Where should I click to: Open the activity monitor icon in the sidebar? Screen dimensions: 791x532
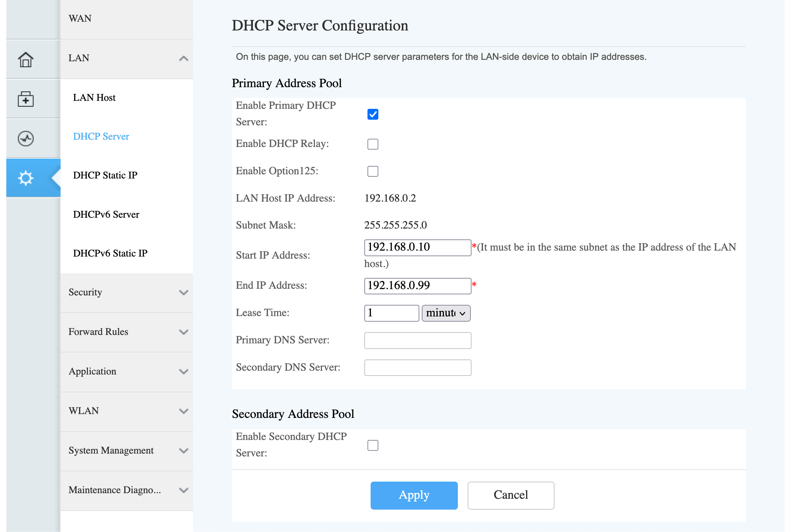[x=26, y=139]
